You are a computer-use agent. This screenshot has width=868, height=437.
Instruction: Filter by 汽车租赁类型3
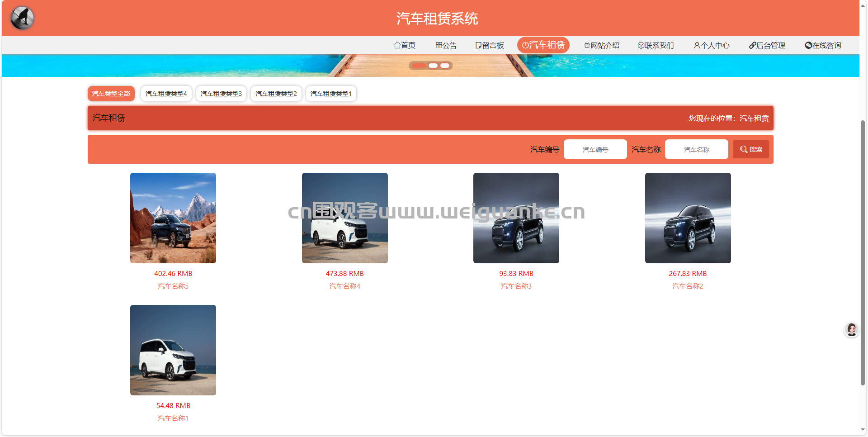(x=221, y=94)
